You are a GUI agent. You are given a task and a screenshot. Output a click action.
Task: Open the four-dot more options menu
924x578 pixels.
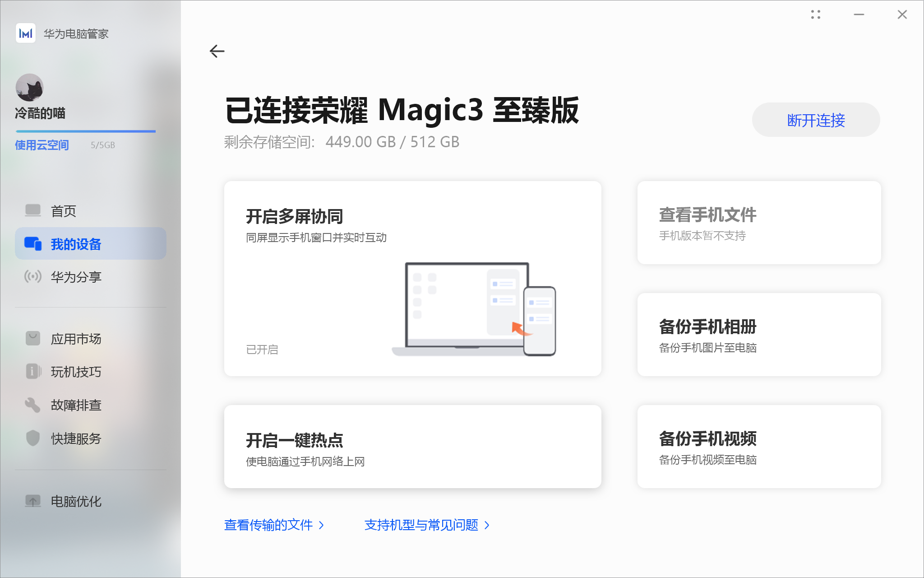click(x=815, y=14)
